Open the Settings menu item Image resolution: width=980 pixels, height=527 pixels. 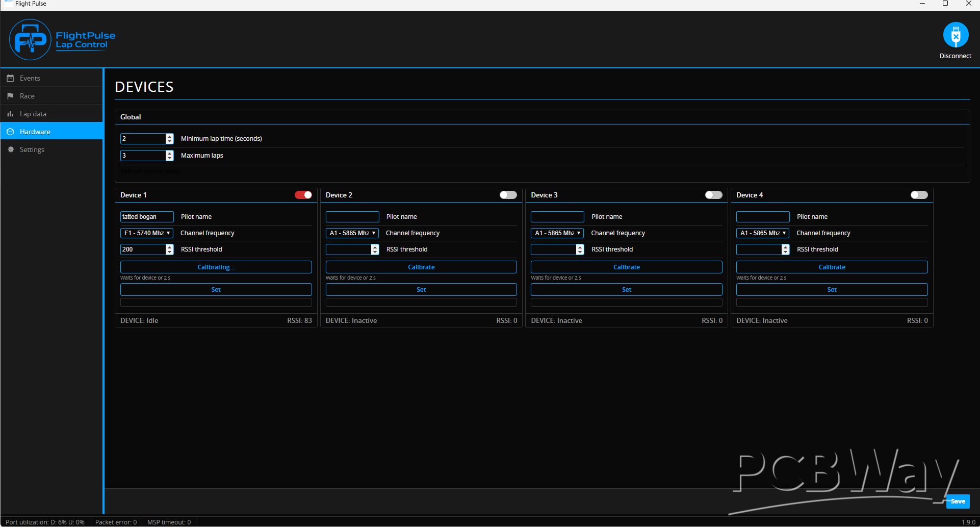pos(32,149)
